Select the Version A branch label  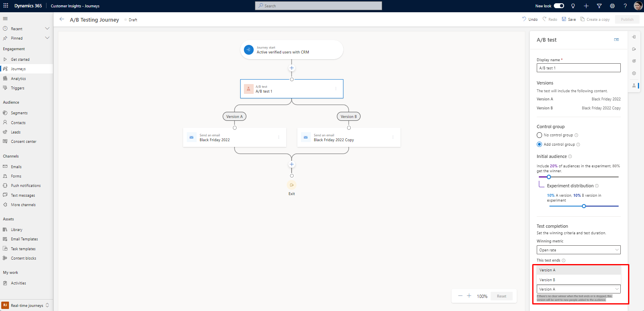coord(235,116)
